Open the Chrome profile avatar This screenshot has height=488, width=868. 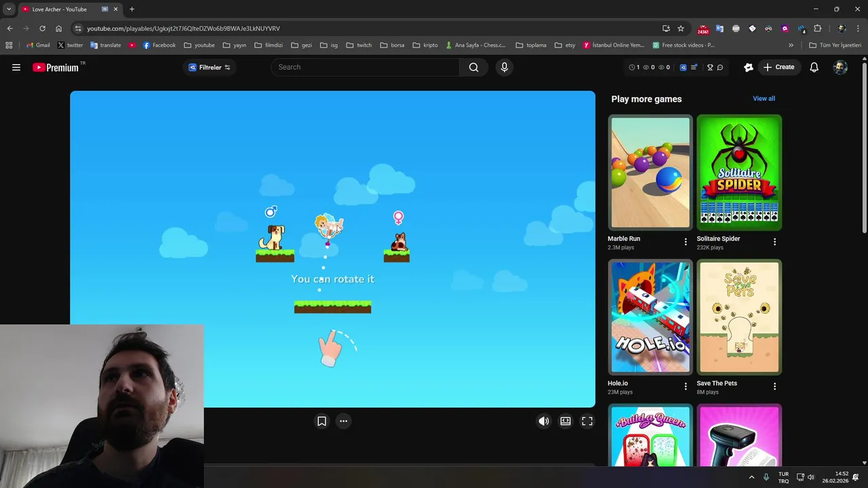tap(842, 28)
